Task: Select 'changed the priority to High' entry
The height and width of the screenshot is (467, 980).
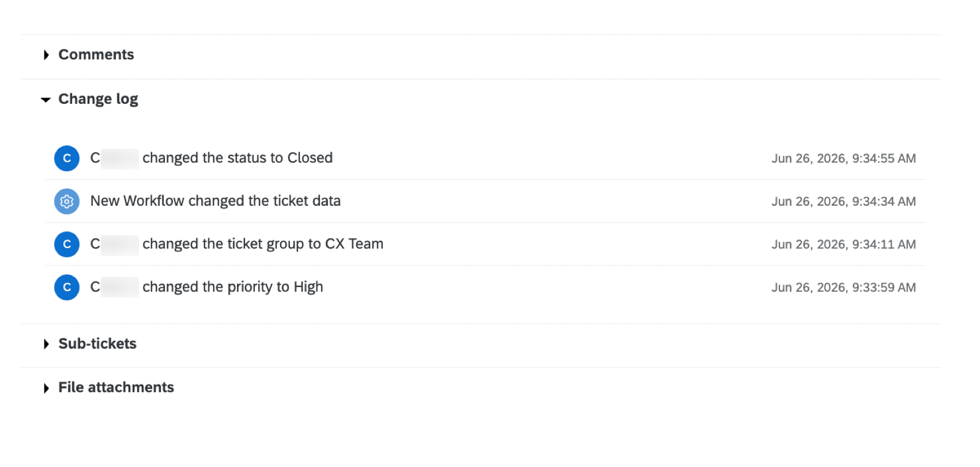Action: 233,287
